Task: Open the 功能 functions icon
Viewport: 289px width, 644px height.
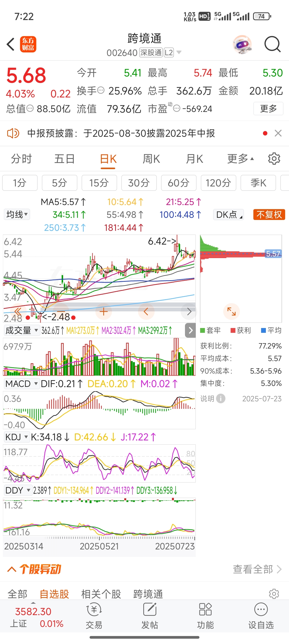Action: click(205, 616)
